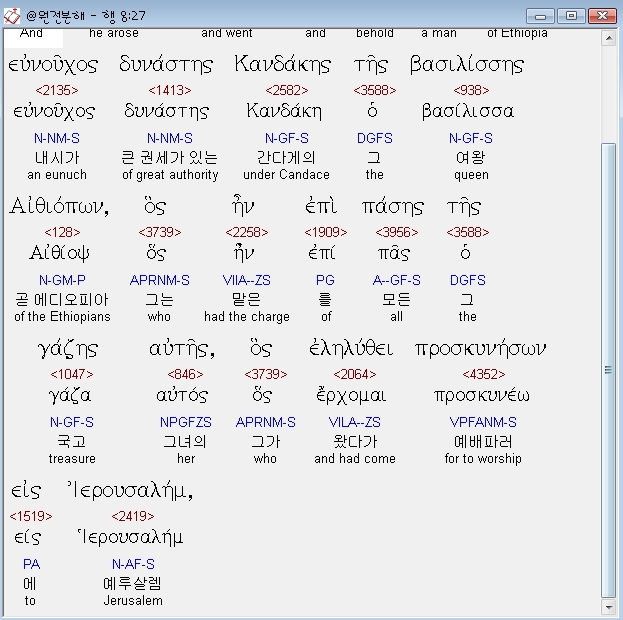Click the Korean gloss 예루살렘
This screenshot has width=623, height=620.
(x=132, y=583)
